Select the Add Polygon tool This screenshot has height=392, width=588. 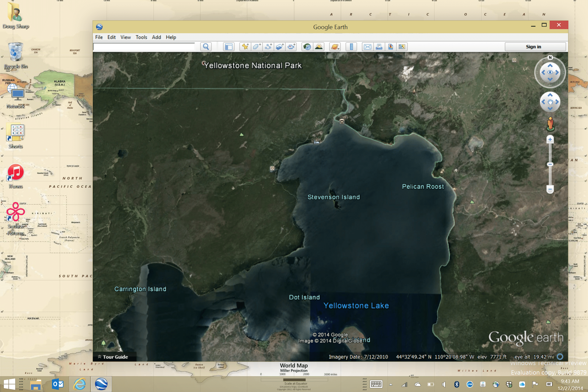(x=256, y=47)
